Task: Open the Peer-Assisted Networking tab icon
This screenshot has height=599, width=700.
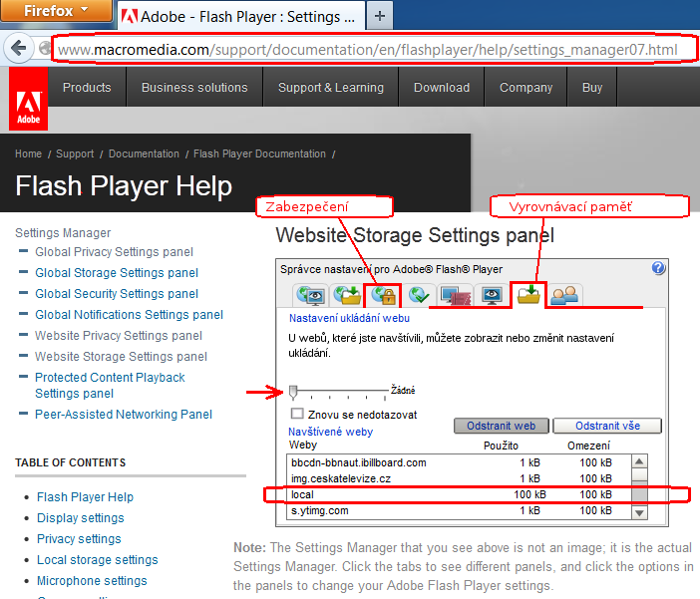Action: [564, 295]
